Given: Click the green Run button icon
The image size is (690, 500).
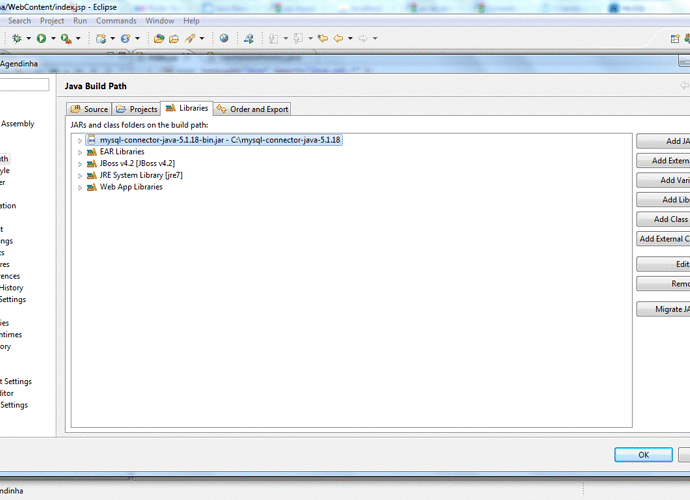Looking at the screenshot, I should (41, 39).
